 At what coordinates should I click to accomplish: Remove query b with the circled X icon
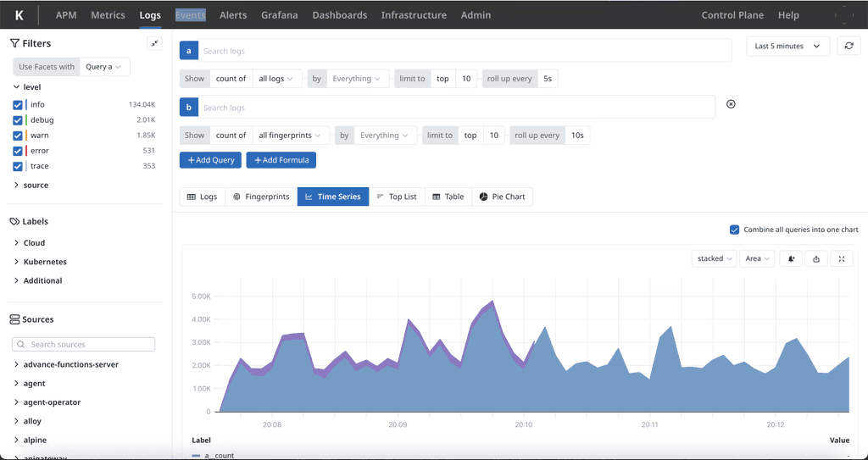731,104
